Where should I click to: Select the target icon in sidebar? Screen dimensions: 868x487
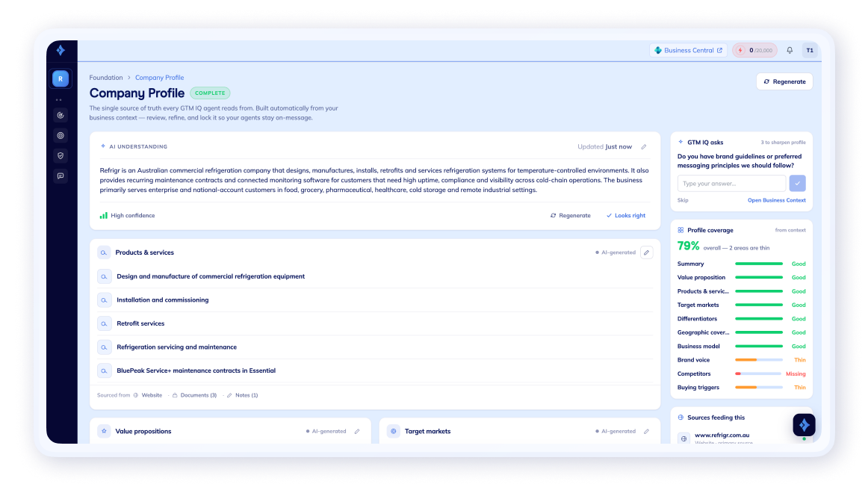tap(61, 136)
